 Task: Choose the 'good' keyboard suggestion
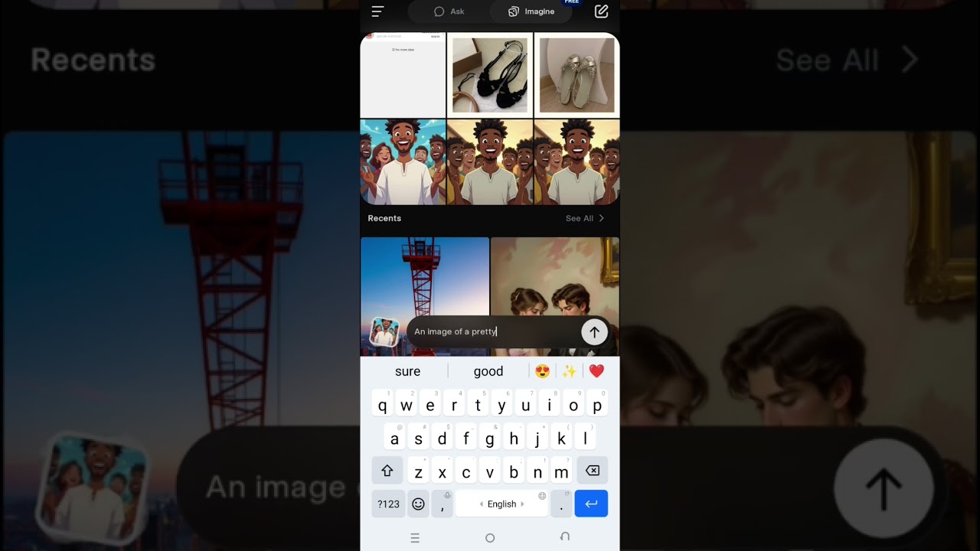tap(488, 371)
